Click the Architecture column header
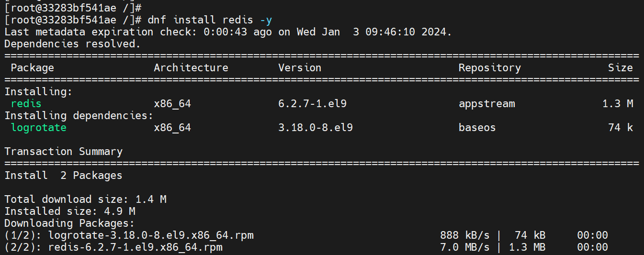Screen dimensions: 644x255 191,68
